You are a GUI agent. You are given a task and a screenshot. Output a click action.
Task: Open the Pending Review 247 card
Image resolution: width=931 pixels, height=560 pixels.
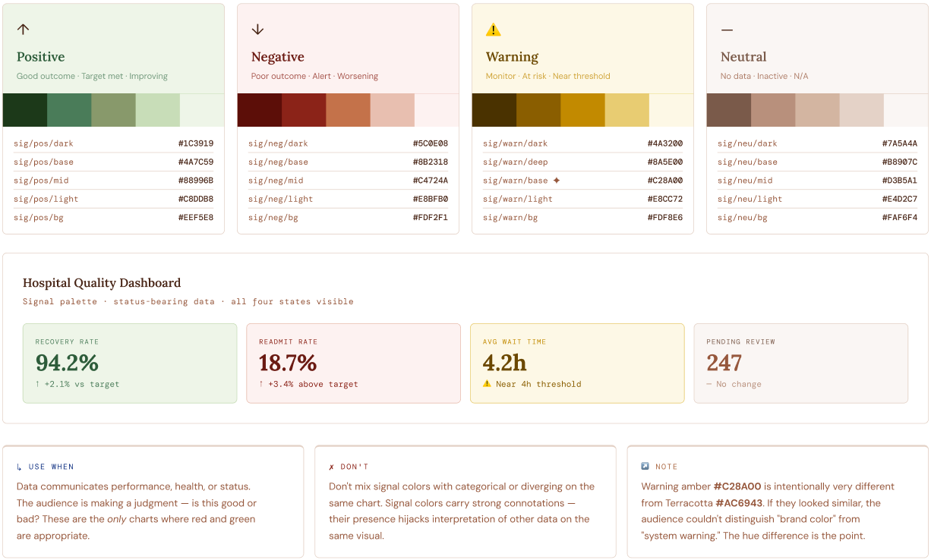point(800,363)
